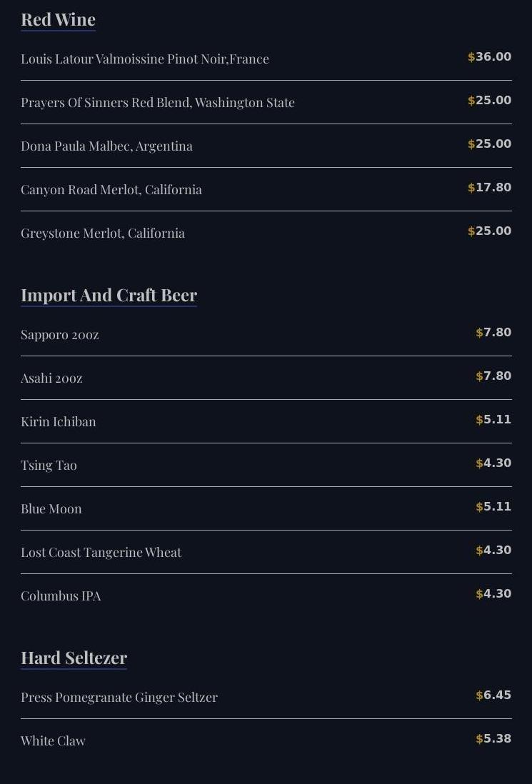Select Sapporo 20oz beer
The width and height of the screenshot is (532, 784).
click(60, 335)
